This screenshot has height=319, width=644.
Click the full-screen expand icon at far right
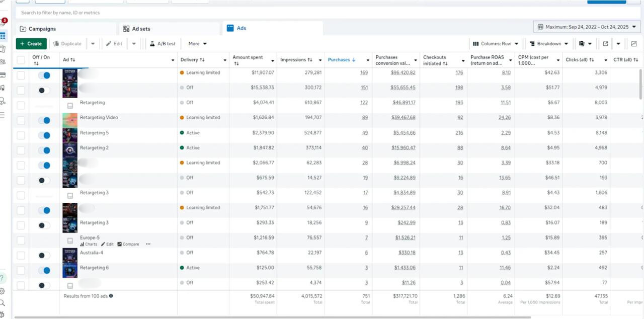[634, 44]
